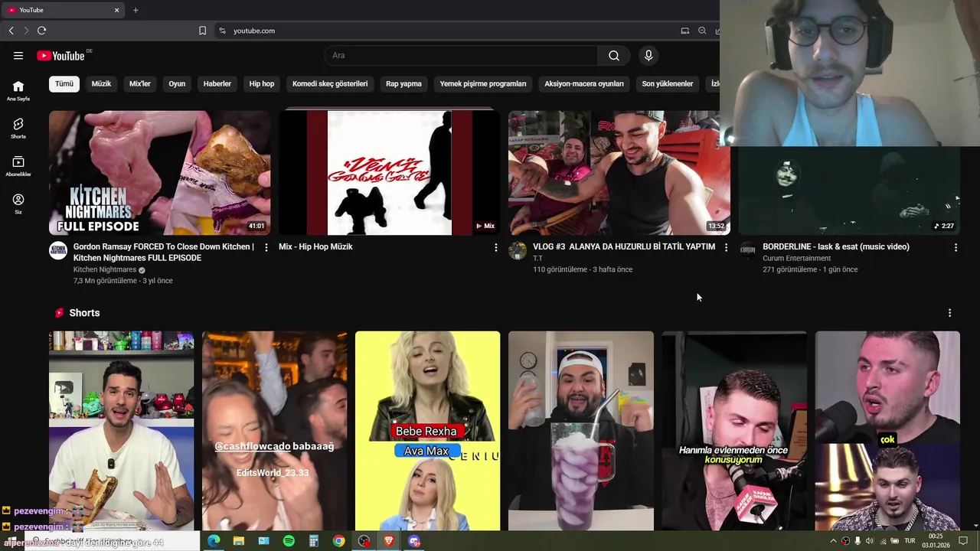Open the purple iced drink short
The height and width of the screenshot is (551, 980).
point(580,430)
